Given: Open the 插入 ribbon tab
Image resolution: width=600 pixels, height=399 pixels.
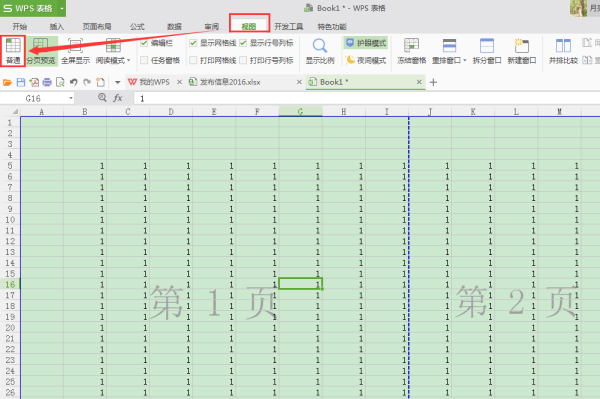Looking at the screenshot, I should 56,26.
